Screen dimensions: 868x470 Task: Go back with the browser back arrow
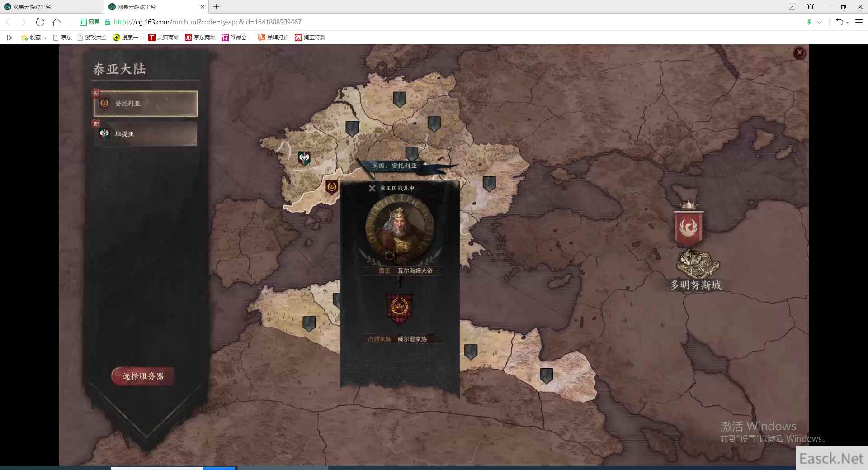8,22
